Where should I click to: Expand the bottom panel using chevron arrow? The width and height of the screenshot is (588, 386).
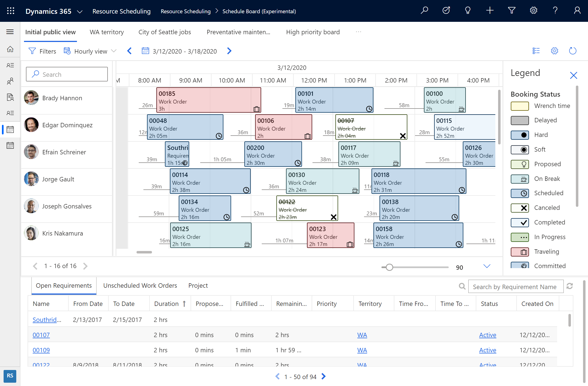click(487, 266)
